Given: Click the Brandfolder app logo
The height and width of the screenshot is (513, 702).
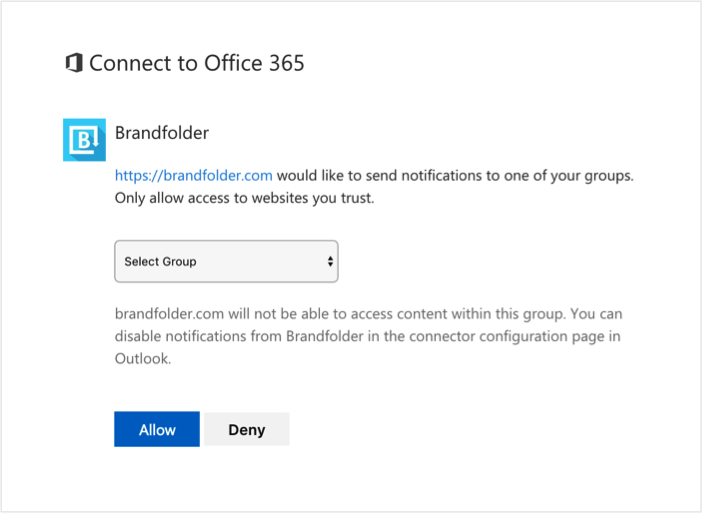Looking at the screenshot, I should point(85,140).
